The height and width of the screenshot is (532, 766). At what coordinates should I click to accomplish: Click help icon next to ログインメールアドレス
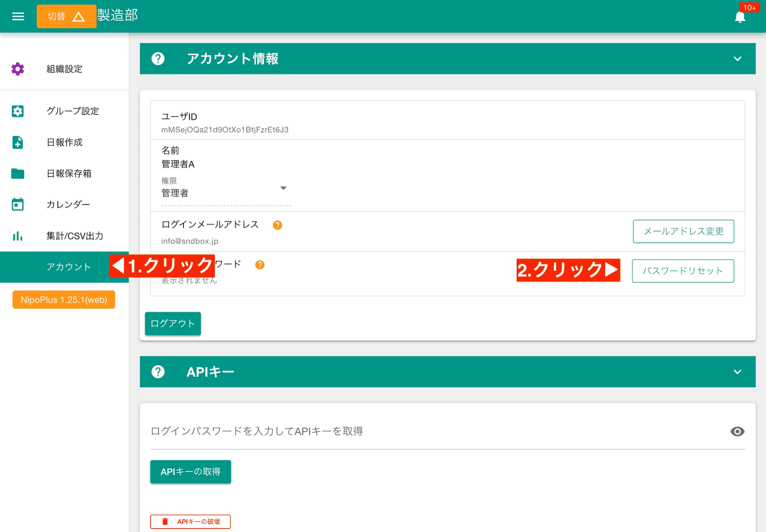click(x=278, y=225)
